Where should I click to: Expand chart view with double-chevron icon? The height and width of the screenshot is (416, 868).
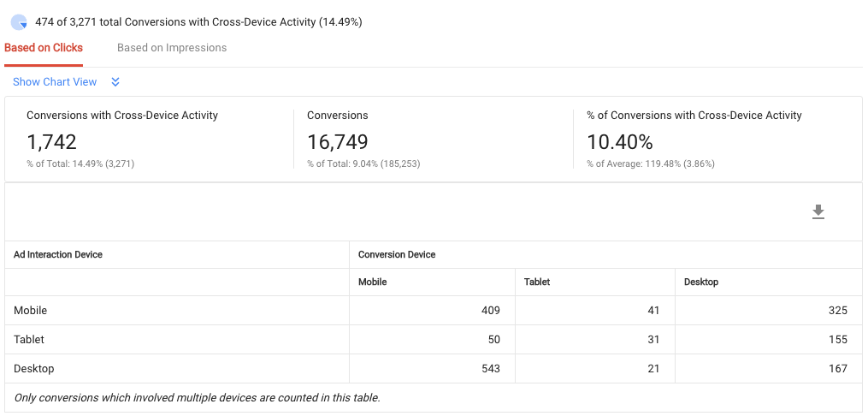click(x=115, y=82)
